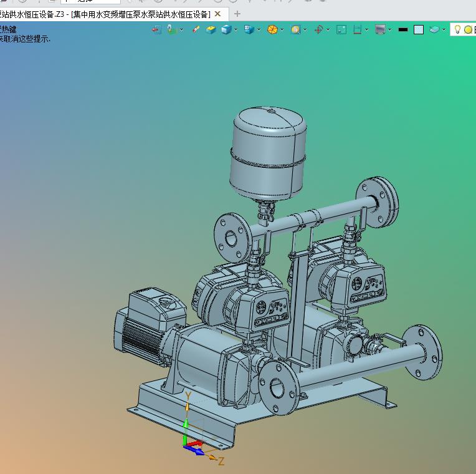Screen dimensions: 476x474
Task: Click the exit/return red arrow icon
Action: (x=156, y=30)
